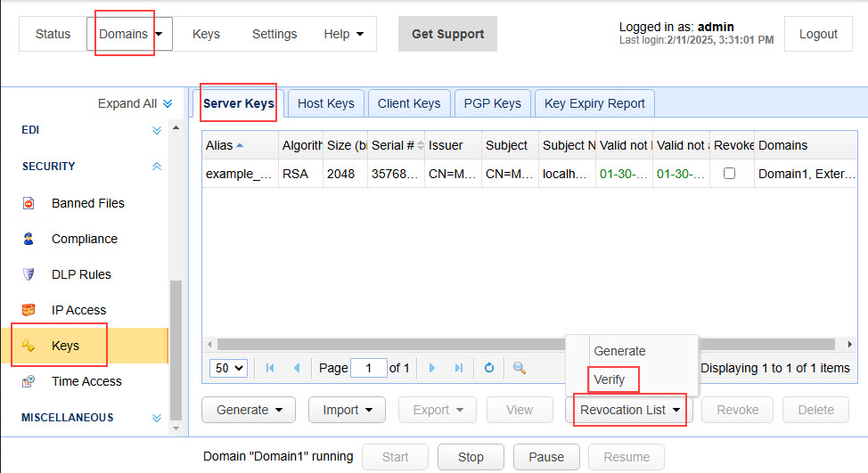Click the Time Access clock icon
Viewport: 868px width, 473px height.
click(x=29, y=381)
